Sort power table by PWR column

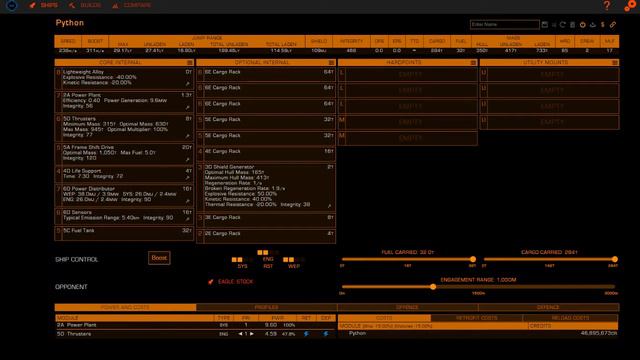coord(278,318)
